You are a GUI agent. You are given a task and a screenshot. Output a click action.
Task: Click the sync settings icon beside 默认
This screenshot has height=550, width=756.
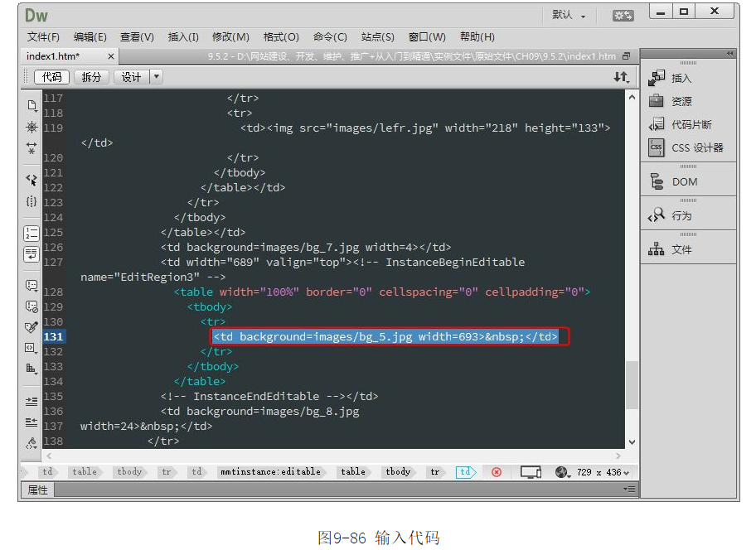tap(623, 15)
